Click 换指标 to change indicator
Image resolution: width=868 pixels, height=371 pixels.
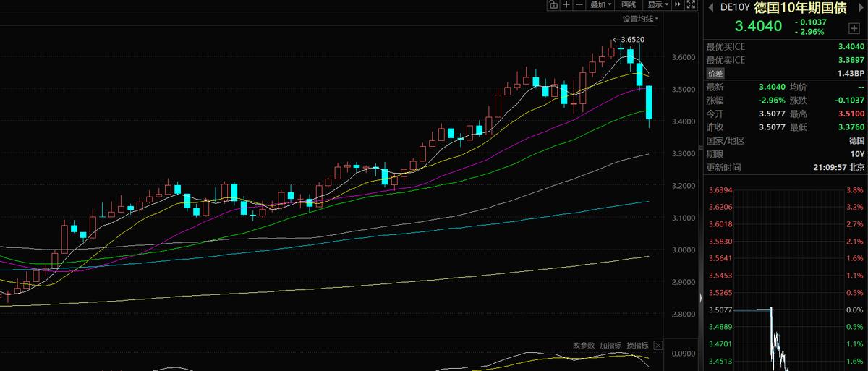point(637,346)
